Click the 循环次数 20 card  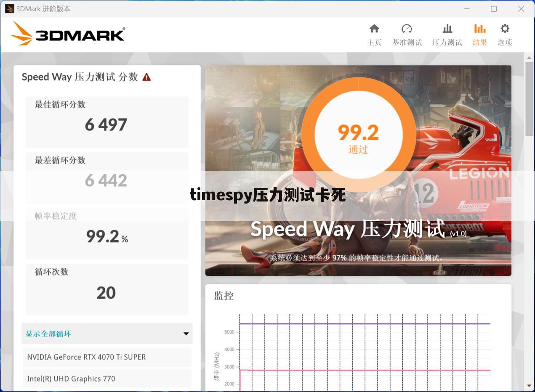point(107,289)
